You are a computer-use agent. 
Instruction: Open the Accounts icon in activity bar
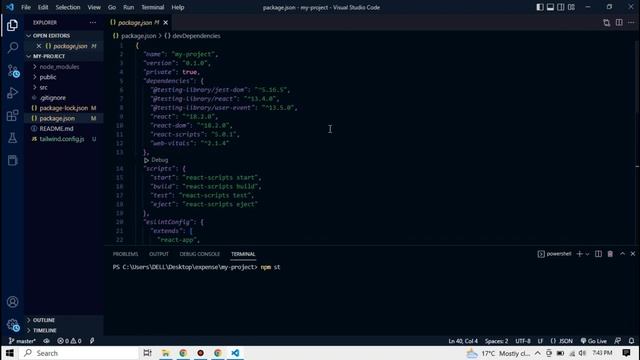point(13,302)
